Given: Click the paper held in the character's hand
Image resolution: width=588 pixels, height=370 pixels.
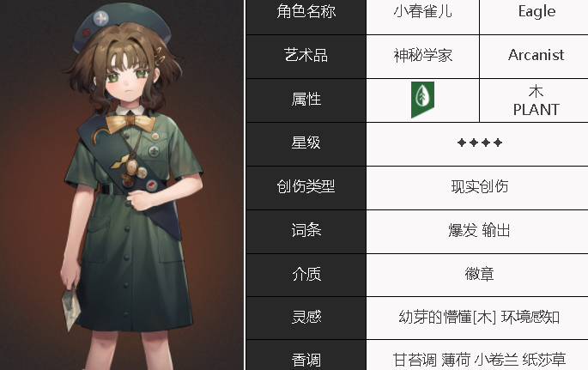Looking at the screenshot, I should pos(71,308).
